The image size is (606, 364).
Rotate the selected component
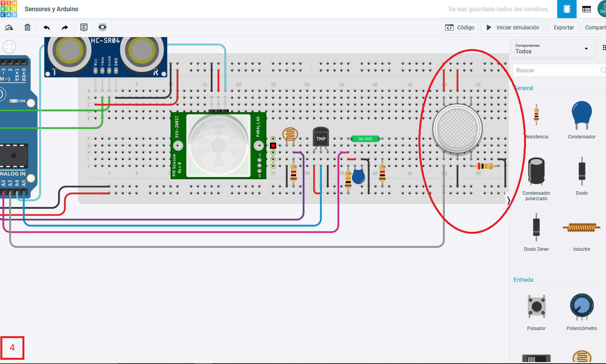9,27
